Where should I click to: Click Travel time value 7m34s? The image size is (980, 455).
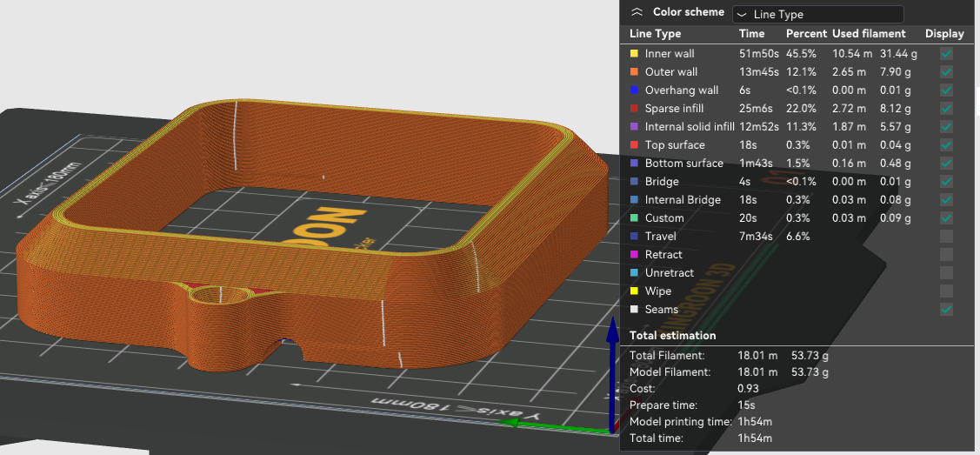pyautogui.click(x=757, y=237)
